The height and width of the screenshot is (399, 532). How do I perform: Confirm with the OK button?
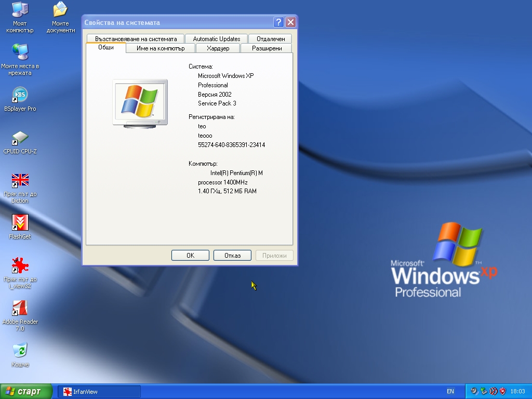[x=190, y=256]
